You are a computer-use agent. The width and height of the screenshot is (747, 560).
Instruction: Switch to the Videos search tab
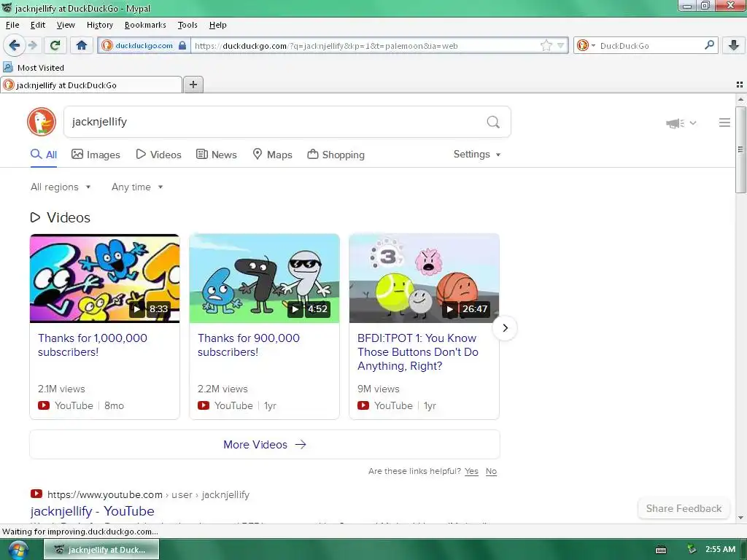point(158,155)
